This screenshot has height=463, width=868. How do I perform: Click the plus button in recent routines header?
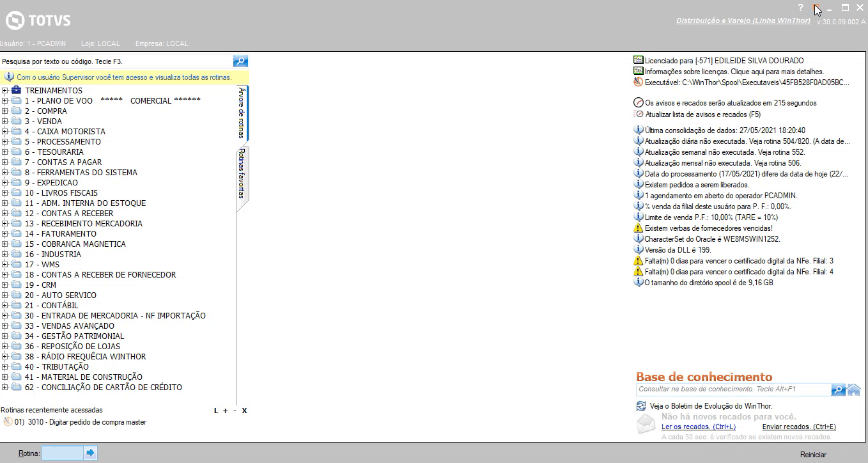pyautogui.click(x=225, y=411)
